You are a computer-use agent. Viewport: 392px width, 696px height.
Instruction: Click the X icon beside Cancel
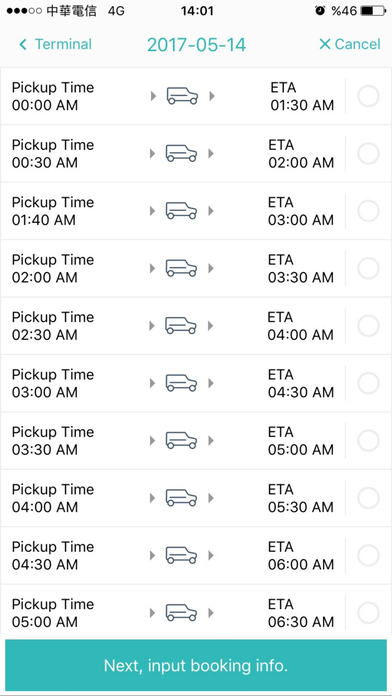click(x=325, y=44)
